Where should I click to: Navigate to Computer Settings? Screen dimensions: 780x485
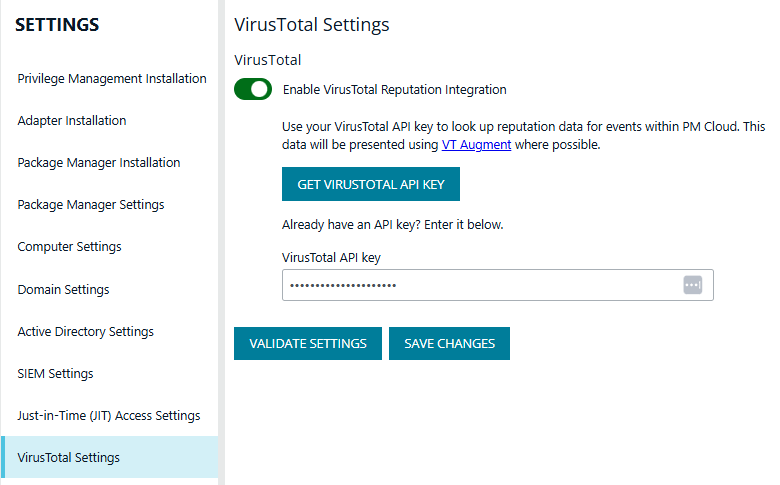69,247
